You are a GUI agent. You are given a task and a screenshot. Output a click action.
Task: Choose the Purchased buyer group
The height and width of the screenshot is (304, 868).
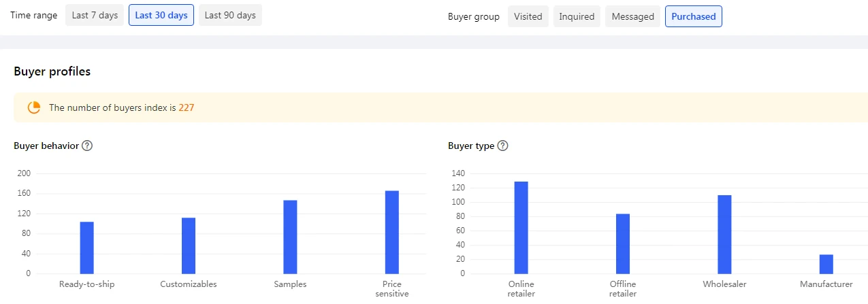click(693, 16)
